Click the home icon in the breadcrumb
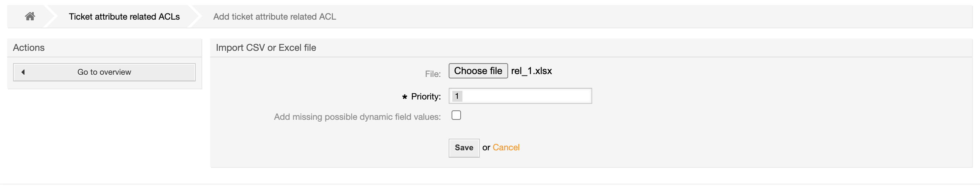Viewport: 980px width, 191px height. tap(30, 16)
